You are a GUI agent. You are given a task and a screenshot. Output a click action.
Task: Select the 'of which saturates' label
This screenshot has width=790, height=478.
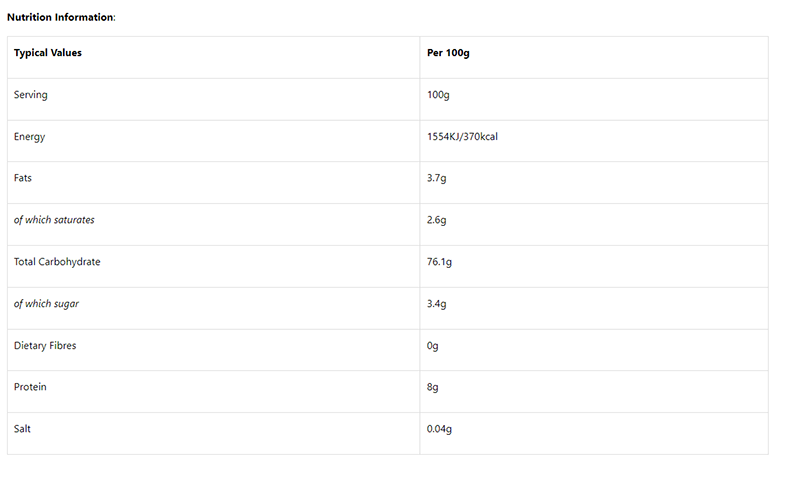click(x=54, y=220)
